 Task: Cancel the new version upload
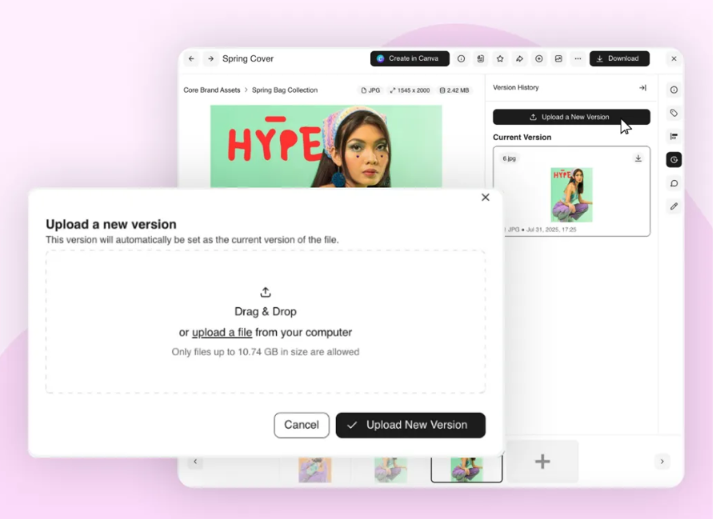pos(301,425)
